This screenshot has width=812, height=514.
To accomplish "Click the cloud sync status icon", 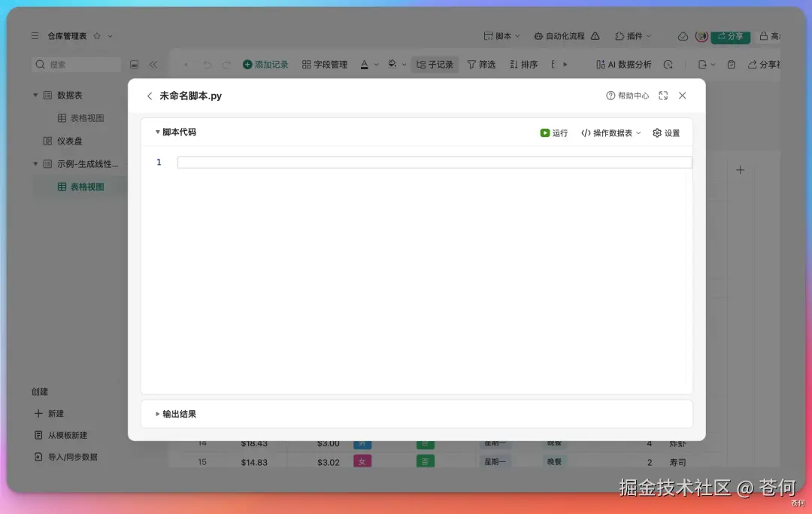I will (683, 36).
